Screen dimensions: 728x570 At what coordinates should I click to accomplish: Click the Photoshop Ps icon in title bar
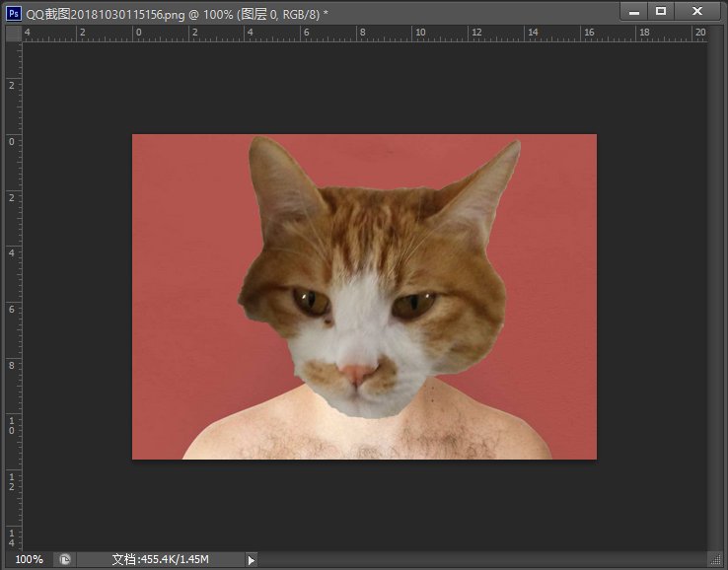[14, 12]
